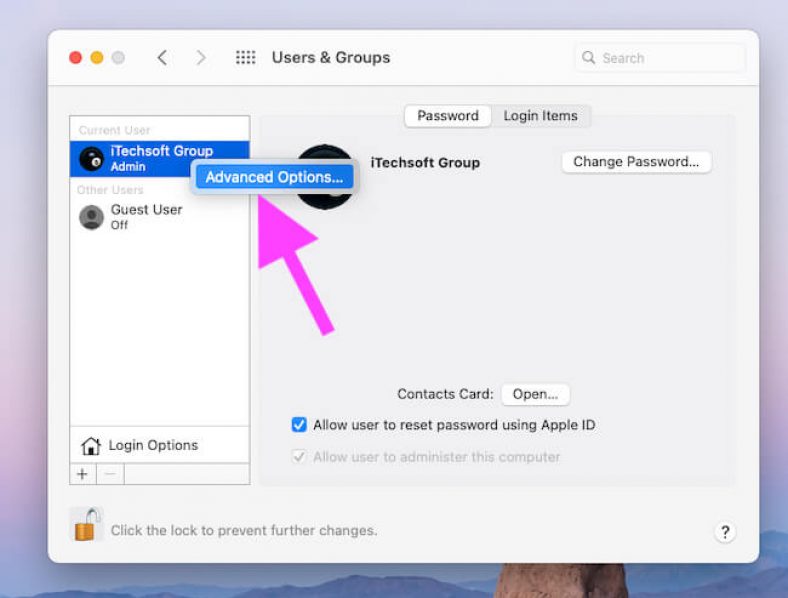Click the iTechsoft Group sidebar avatar

click(91, 159)
